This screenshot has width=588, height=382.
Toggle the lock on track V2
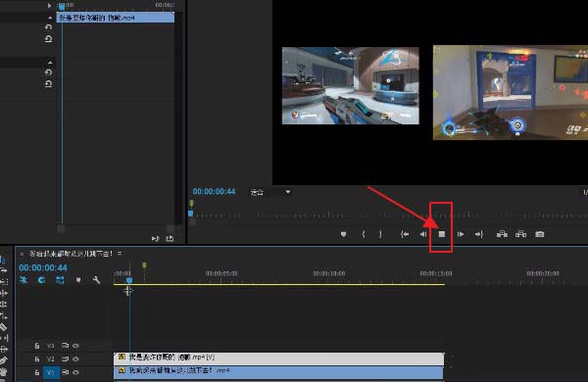pos(37,359)
